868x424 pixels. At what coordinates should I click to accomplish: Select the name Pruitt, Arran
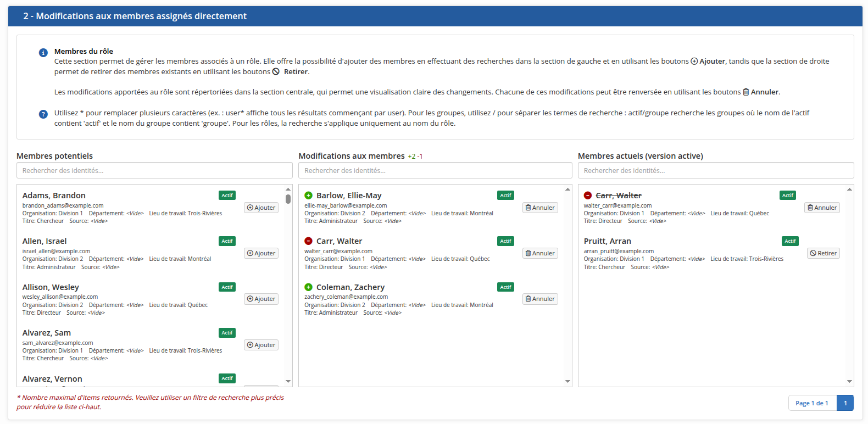pos(608,241)
